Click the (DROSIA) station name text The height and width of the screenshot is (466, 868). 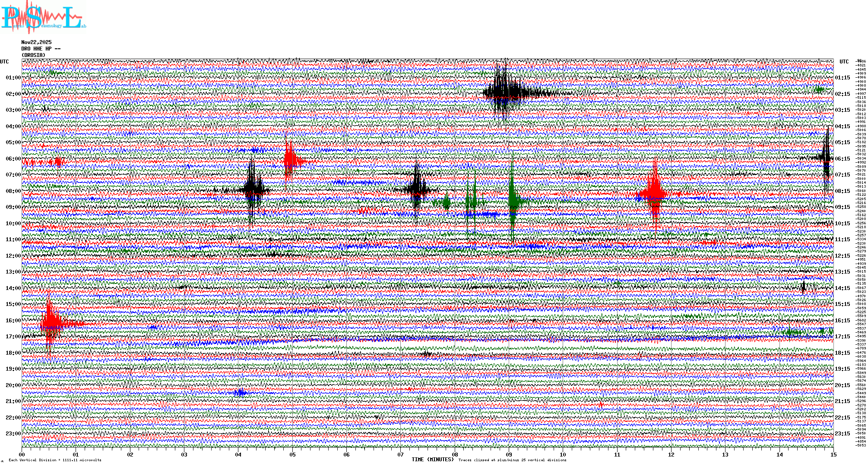point(33,55)
